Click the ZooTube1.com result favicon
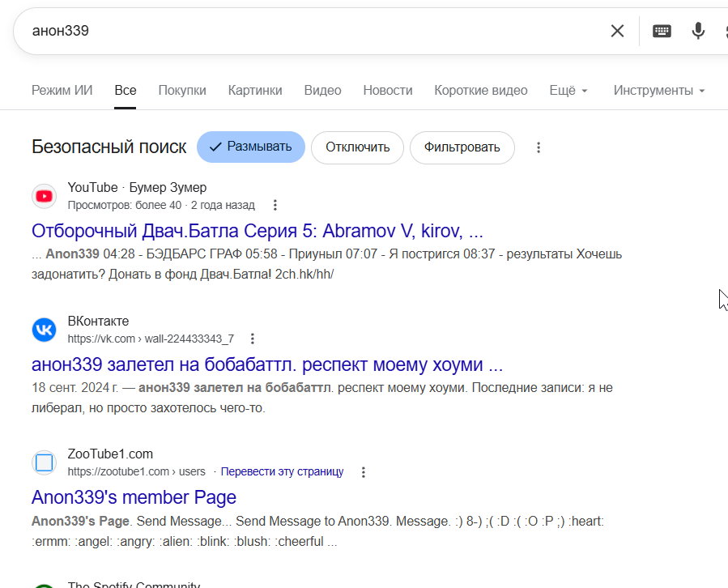This screenshot has width=728, height=588. pos(44,462)
